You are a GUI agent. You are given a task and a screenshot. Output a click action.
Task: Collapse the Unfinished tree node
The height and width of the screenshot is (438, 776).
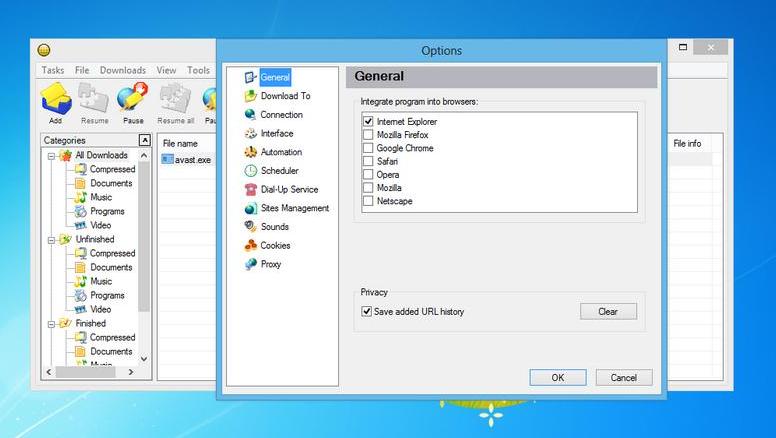click(51, 240)
